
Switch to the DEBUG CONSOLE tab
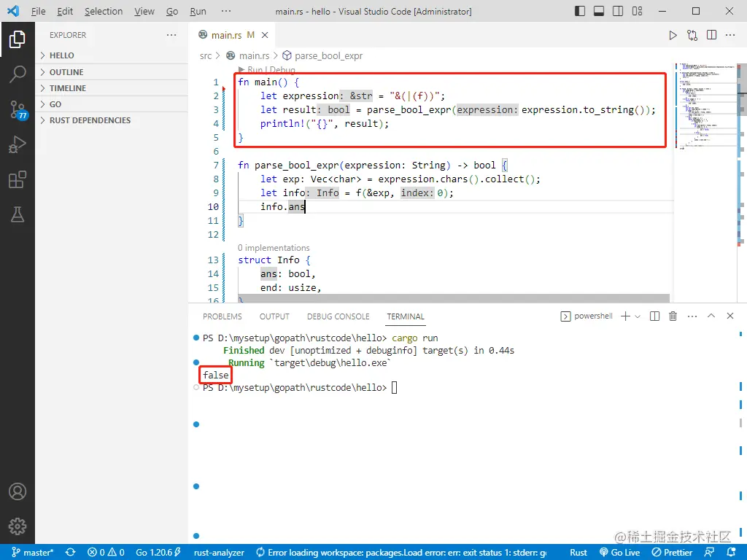point(338,316)
